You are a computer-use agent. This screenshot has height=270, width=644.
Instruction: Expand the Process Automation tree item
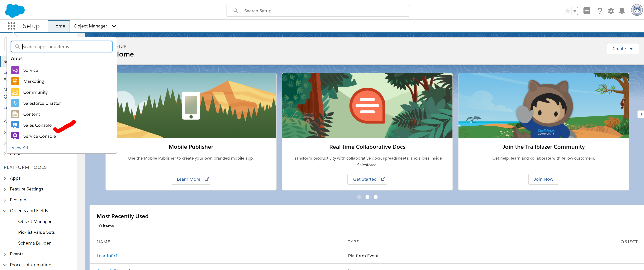coord(4,264)
